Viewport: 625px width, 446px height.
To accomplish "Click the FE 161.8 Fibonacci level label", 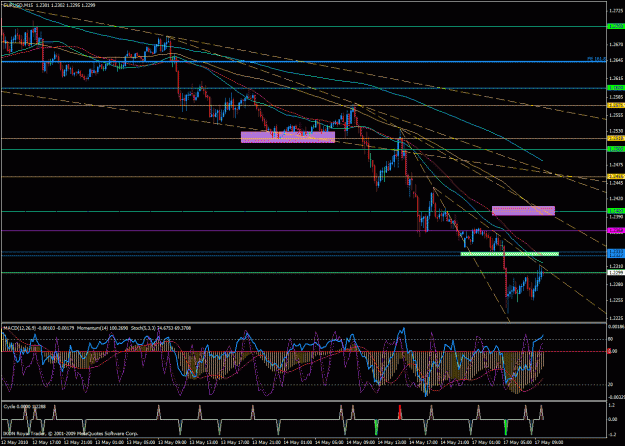I will tap(596, 59).
